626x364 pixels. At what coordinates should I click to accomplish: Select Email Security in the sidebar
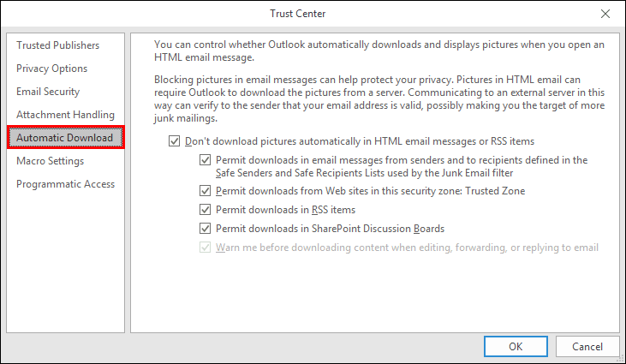click(x=48, y=92)
